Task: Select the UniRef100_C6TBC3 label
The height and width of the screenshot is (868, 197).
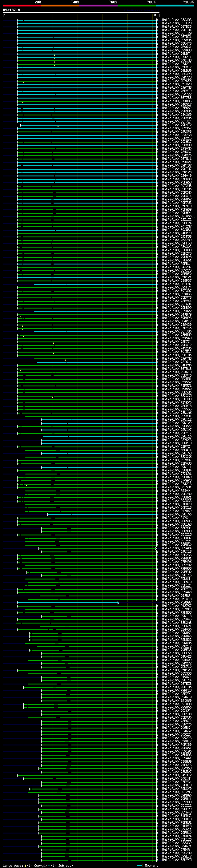Action: click(177, 26)
